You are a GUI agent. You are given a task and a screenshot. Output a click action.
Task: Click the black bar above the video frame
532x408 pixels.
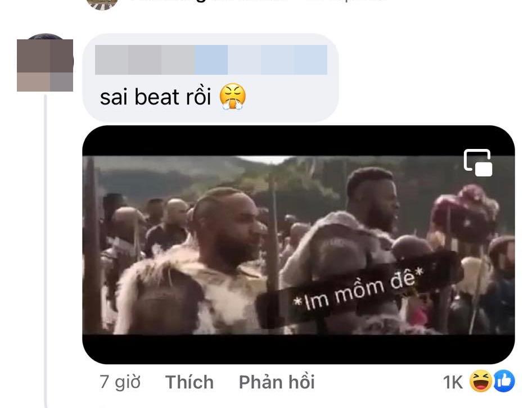pyautogui.click(x=299, y=140)
